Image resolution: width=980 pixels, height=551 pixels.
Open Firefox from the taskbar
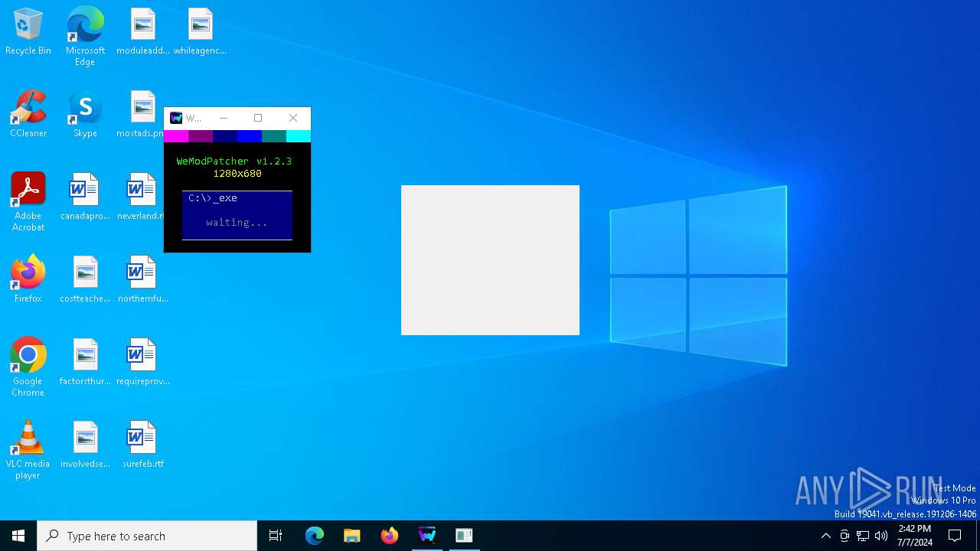click(390, 536)
